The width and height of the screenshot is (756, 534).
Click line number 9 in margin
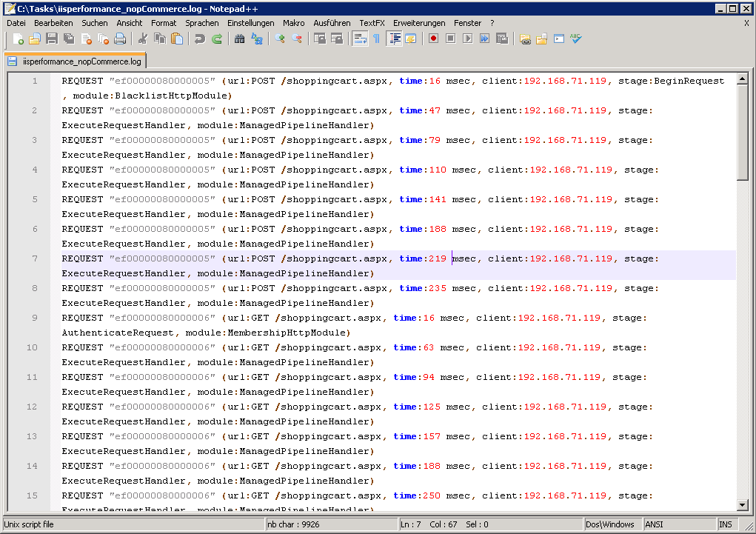tap(34, 318)
